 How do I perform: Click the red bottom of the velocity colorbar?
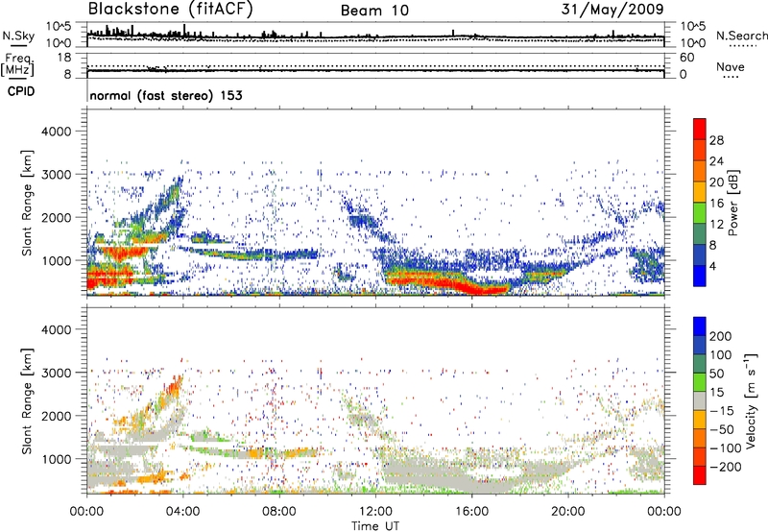(x=700, y=475)
